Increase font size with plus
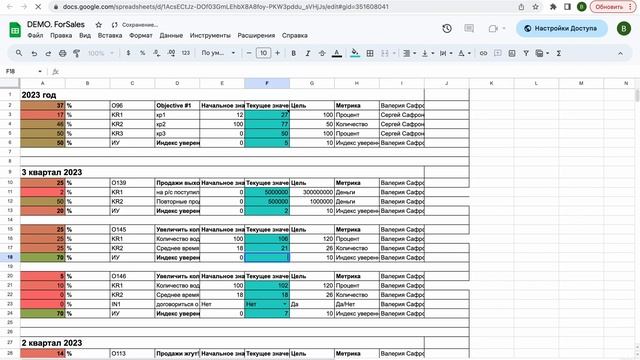Image resolution: width=640 pixels, height=360 pixels. (278, 53)
